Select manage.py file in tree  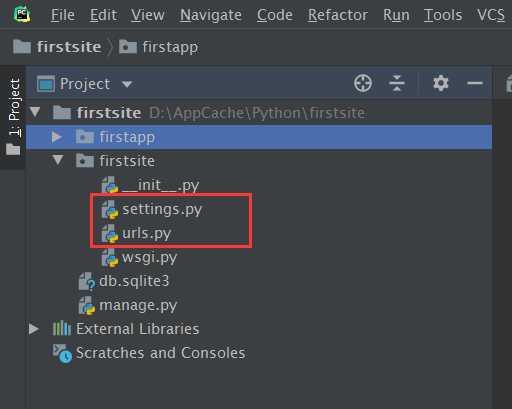click(x=138, y=306)
